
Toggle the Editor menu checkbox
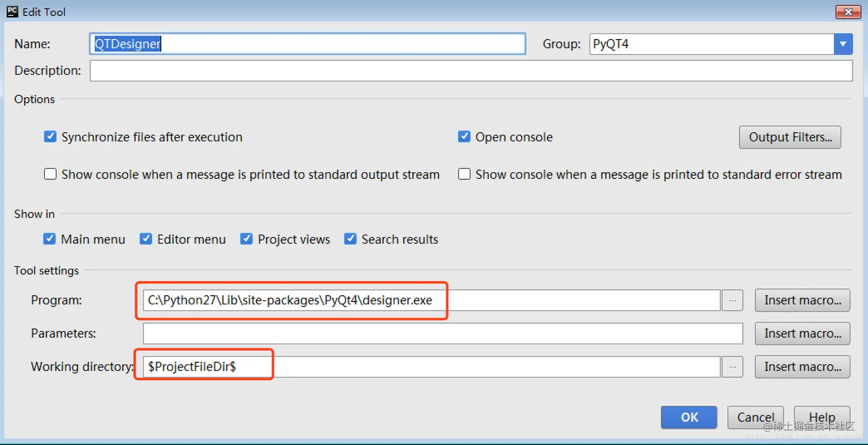(x=146, y=239)
